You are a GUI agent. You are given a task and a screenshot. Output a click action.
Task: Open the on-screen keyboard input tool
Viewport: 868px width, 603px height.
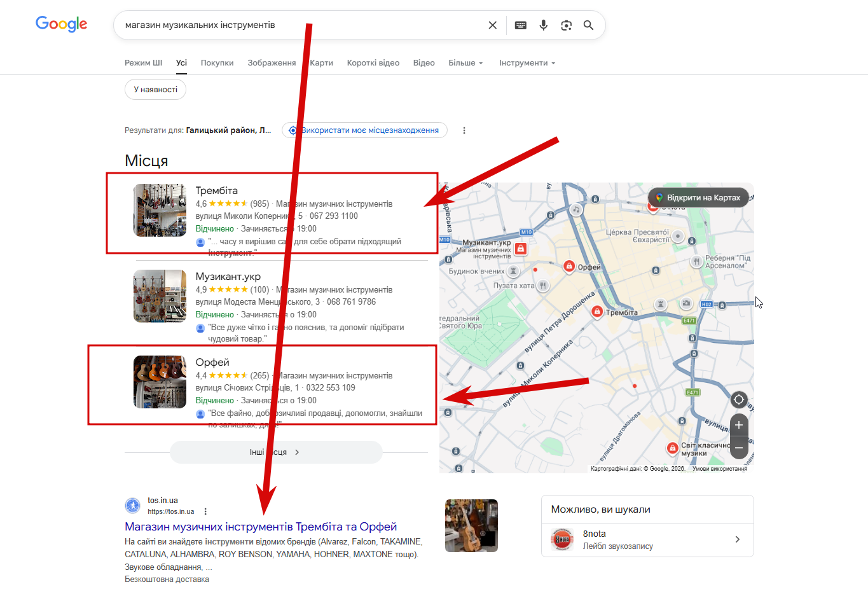pos(521,25)
